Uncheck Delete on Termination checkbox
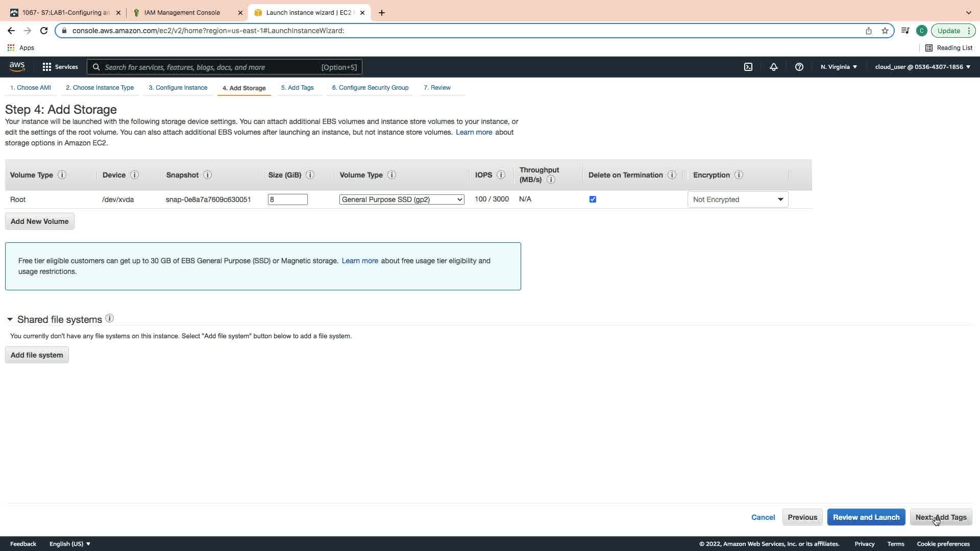The height and width of the screenshot is (551, 980). coord(593,199)
